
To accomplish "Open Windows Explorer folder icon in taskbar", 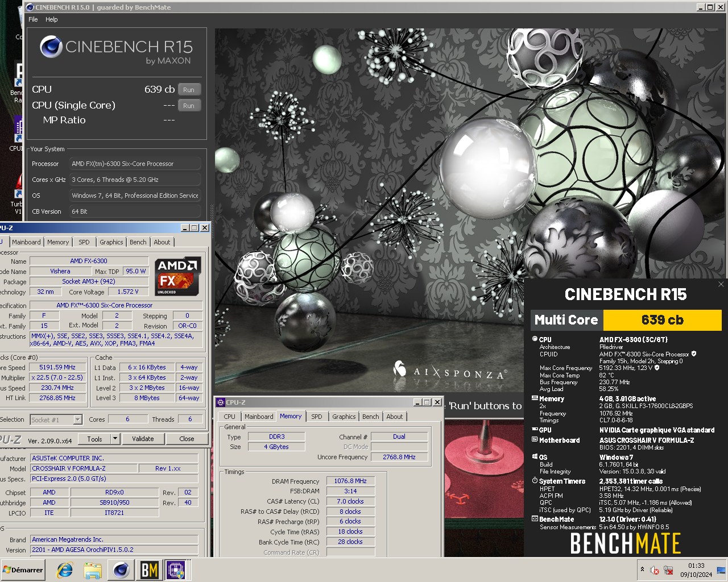I will point(93,570).
